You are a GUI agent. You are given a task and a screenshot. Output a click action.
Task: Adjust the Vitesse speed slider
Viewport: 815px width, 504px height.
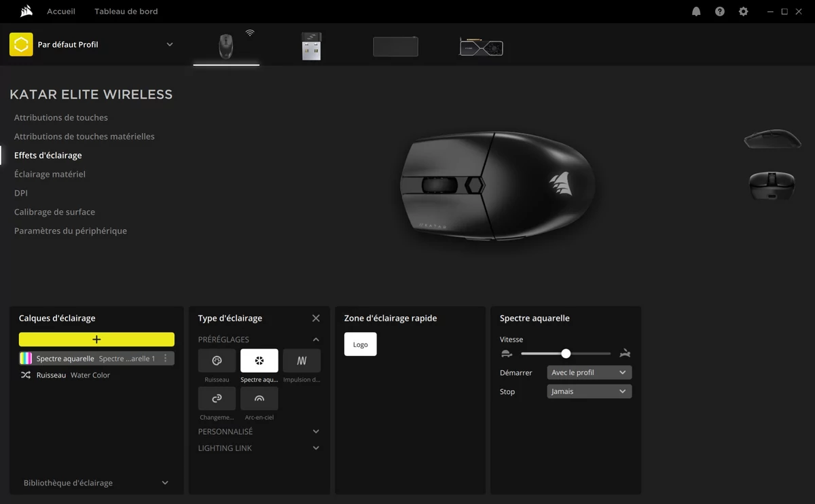[x=566, y=353]
